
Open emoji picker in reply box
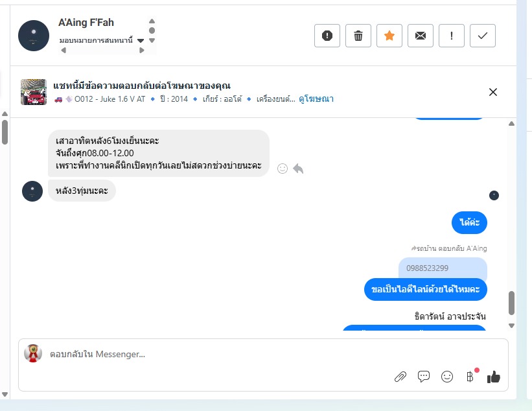click(x=447, y=377)
